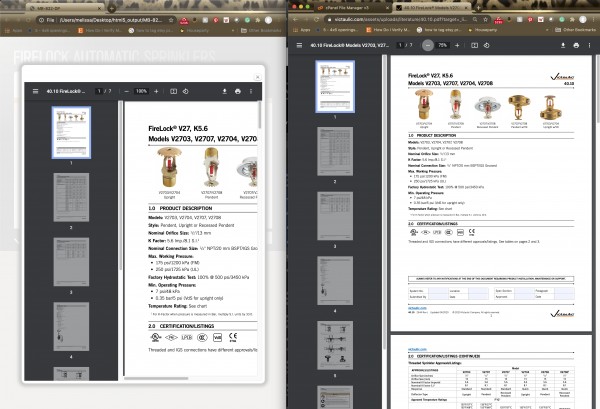This screenshot has height=409, width=600.
Task: Select page 1 thumbnail in left viewer
Action: (x=71, y=132)
